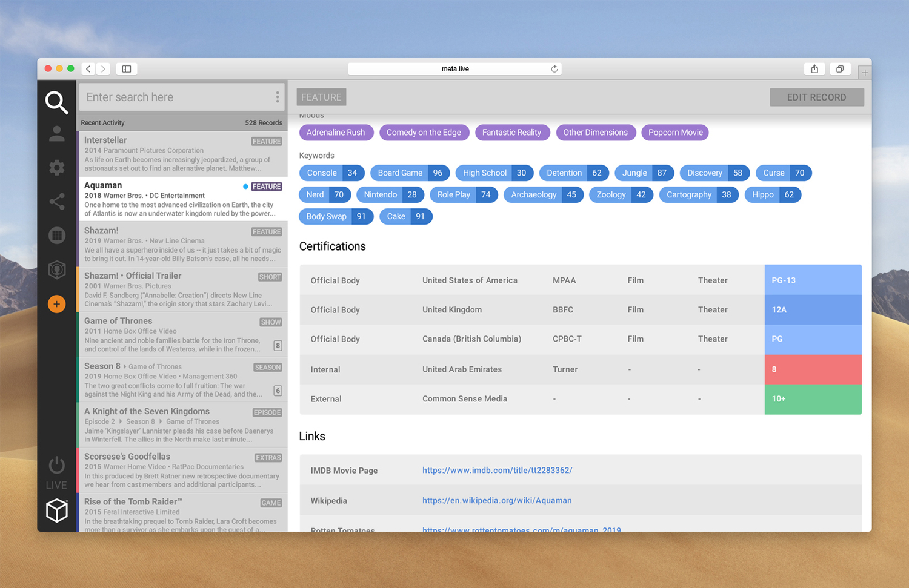Click the Curse 70 keyword
Screen dimensions: 909x588
[784, 173]
